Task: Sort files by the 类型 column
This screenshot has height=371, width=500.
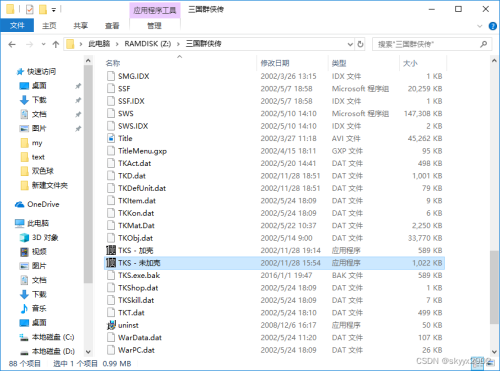Action: click(x=339, y=63)
